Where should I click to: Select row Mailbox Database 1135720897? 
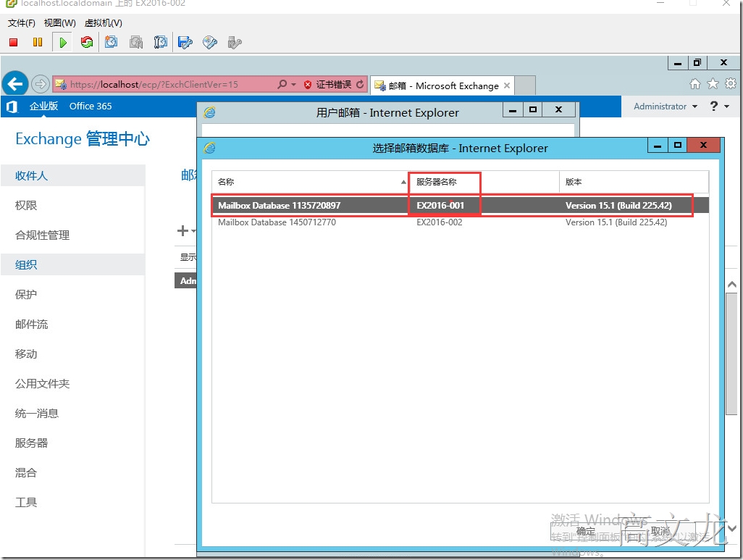point(460,205)
